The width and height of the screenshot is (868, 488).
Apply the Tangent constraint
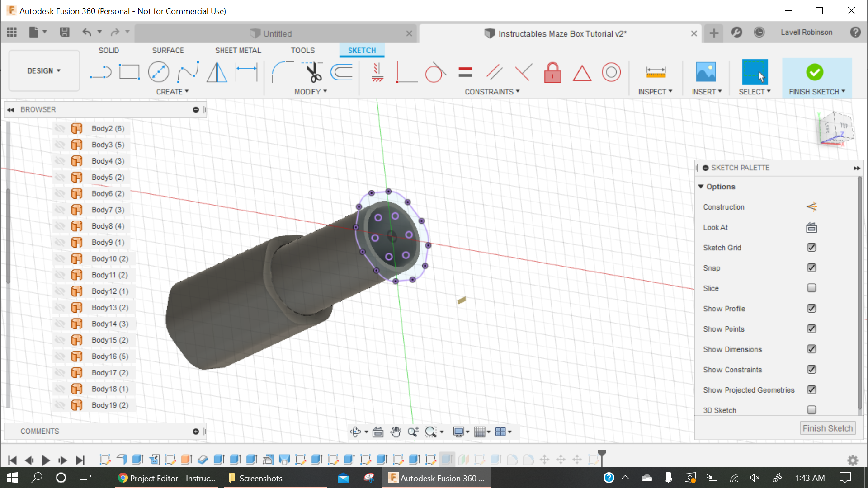point(435,72)
